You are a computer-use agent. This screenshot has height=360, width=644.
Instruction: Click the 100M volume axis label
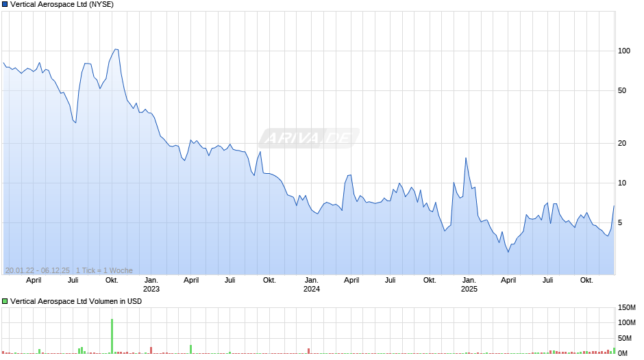point(627,322)
